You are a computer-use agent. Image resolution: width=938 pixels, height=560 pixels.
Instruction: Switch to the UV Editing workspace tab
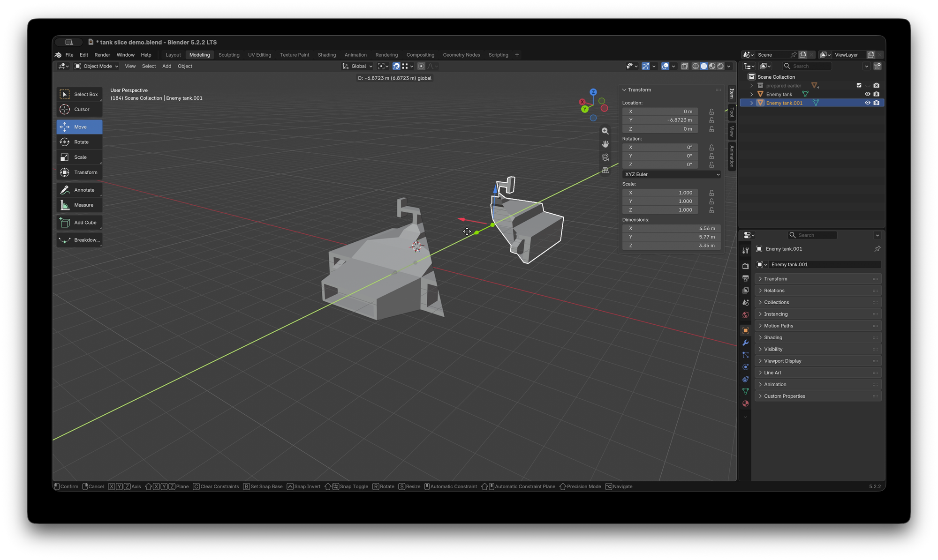259,55
